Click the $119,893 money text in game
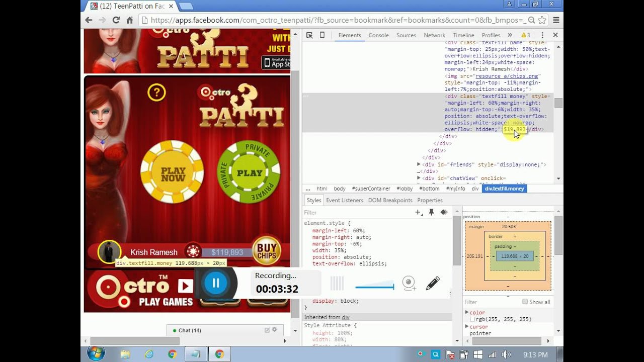Screen dimensions: 644x362 (x=227, y=252)
